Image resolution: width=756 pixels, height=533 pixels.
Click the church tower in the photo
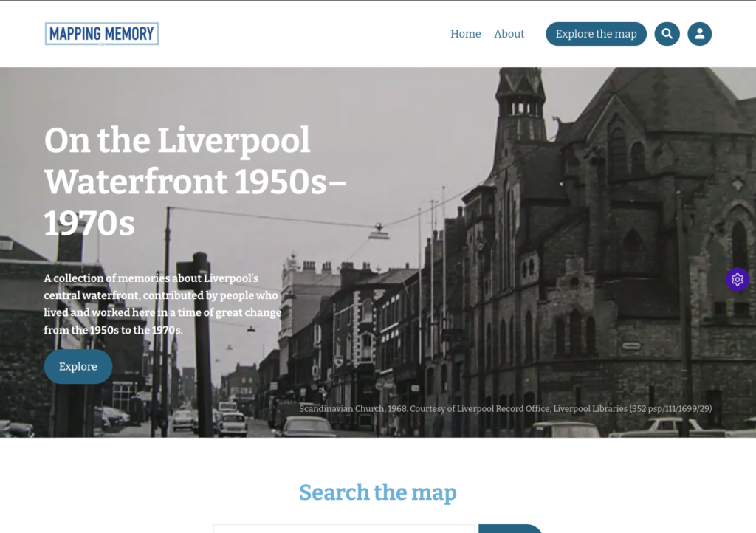pos(520,111)
